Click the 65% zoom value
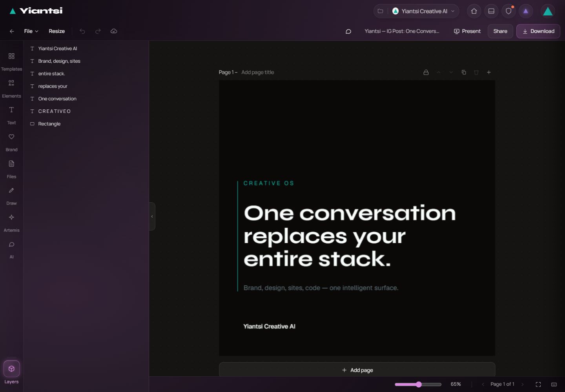 (456, 385)
